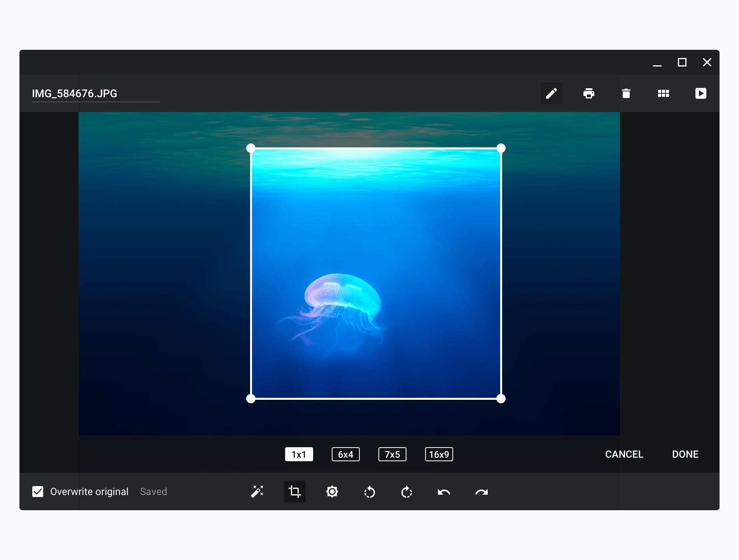The image size is (739, 560).
Task: Choose the 7x5 aspect ratio
Action: pyautogui.click(x=392, y=454)
